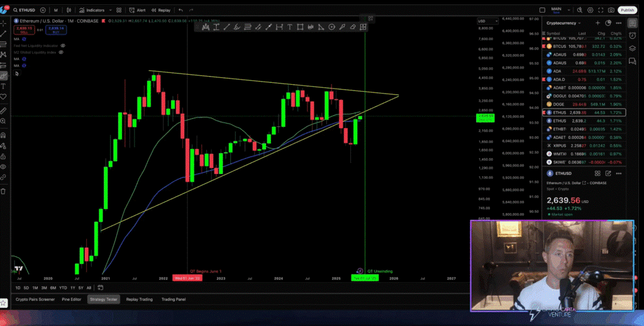Open watchlist advanced view pie icon

pos(608,23)
